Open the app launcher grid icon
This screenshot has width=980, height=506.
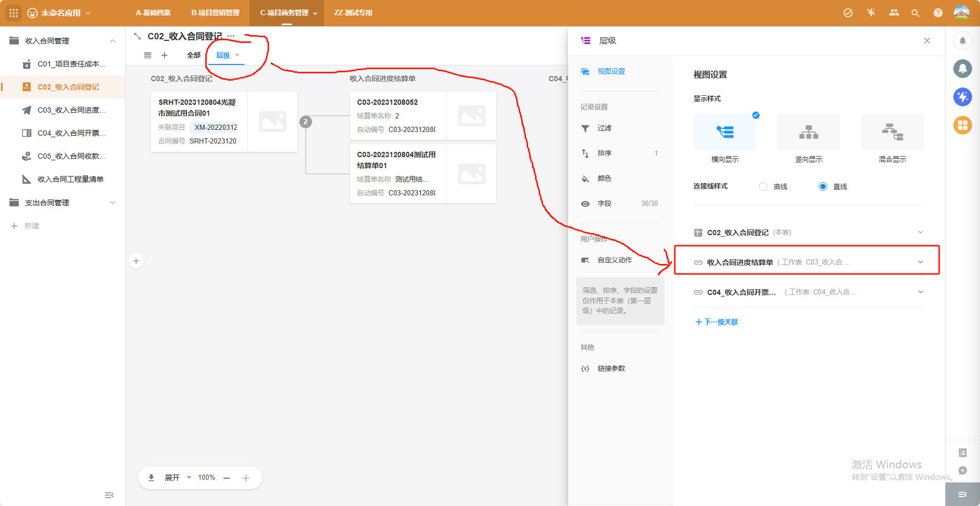[14, 13]
